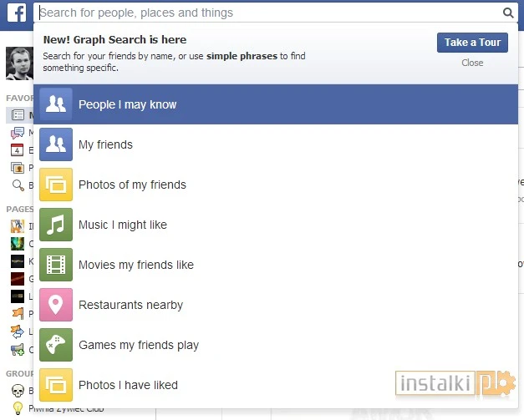Click the green music note icon
This screenshot has width=524, height=420.
coord(56,225)
